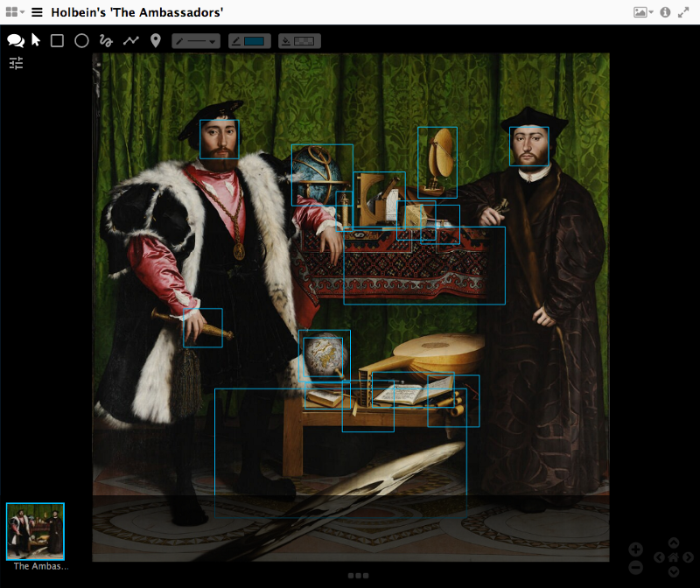Select the freehand drawing tool
The width and height of the screenshot is (700, 588).
click(x=106, y=40)
